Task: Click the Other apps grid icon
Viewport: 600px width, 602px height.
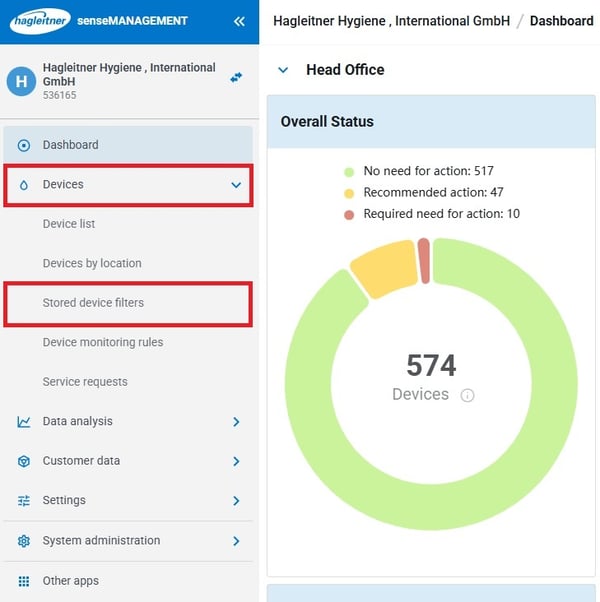Action: (x=24, y=581)
